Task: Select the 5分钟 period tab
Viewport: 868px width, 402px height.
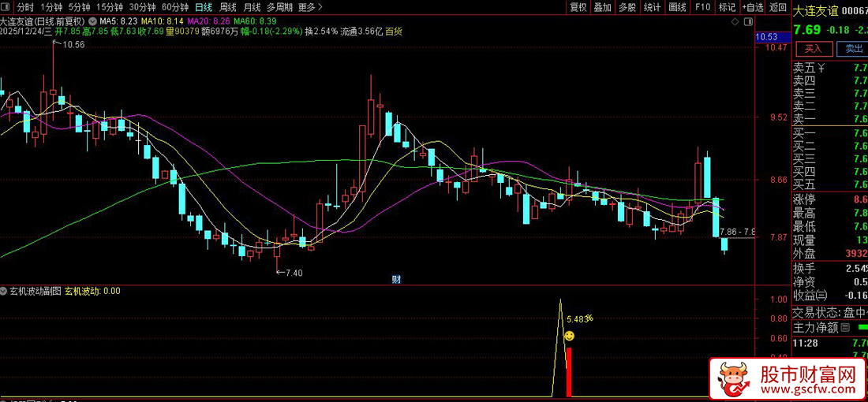Action: point(79,7)
